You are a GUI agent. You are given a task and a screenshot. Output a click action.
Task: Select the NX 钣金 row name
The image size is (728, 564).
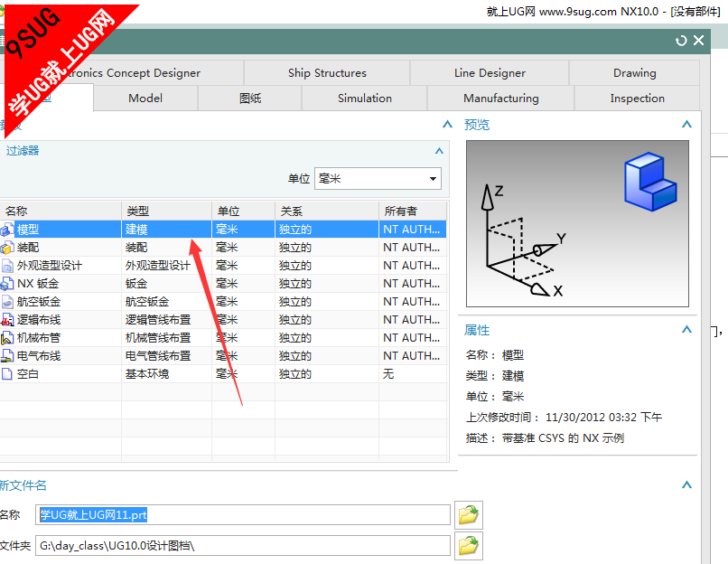[x=38, y=284]
